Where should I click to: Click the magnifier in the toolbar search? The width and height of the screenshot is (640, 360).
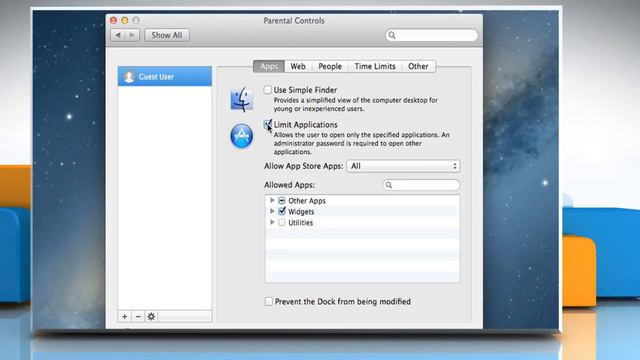392,35
